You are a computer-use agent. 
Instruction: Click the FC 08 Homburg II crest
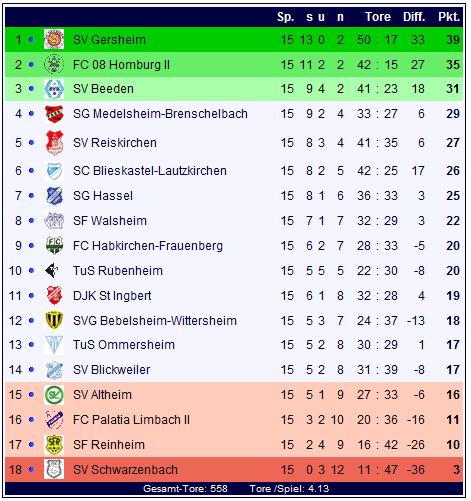(x=54, y=64)
